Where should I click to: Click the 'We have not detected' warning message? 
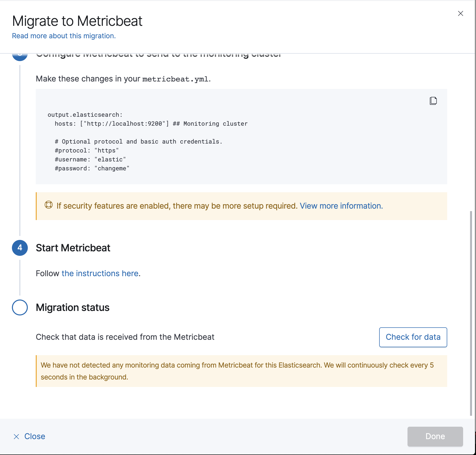(241, 371)
